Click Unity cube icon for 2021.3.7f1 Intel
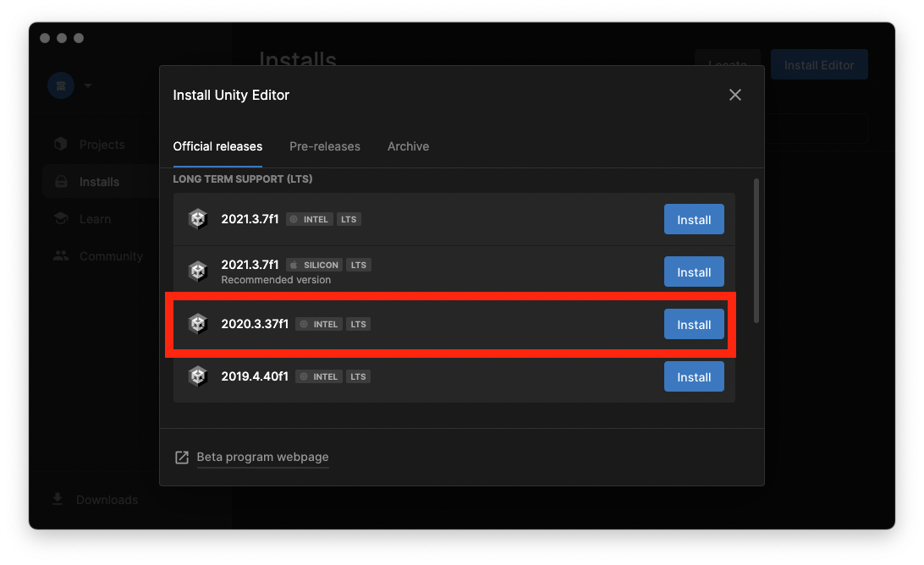Image resolution: width=924 pixels, height=565 pixels. tap(198, 219)
